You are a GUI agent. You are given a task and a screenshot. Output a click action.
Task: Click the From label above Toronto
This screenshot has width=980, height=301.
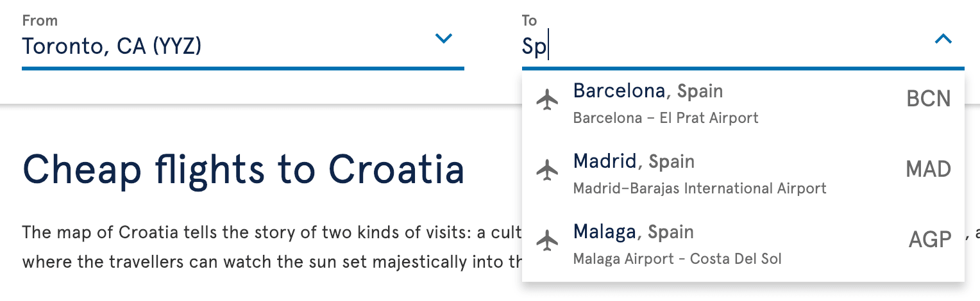(x=40, y=20)
